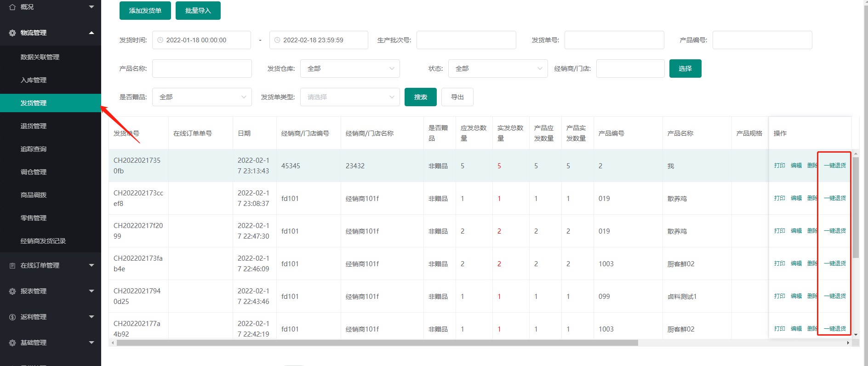Click 打印 for order CH202202173ccef8
868x366 pixels.
tap(780, 198)
